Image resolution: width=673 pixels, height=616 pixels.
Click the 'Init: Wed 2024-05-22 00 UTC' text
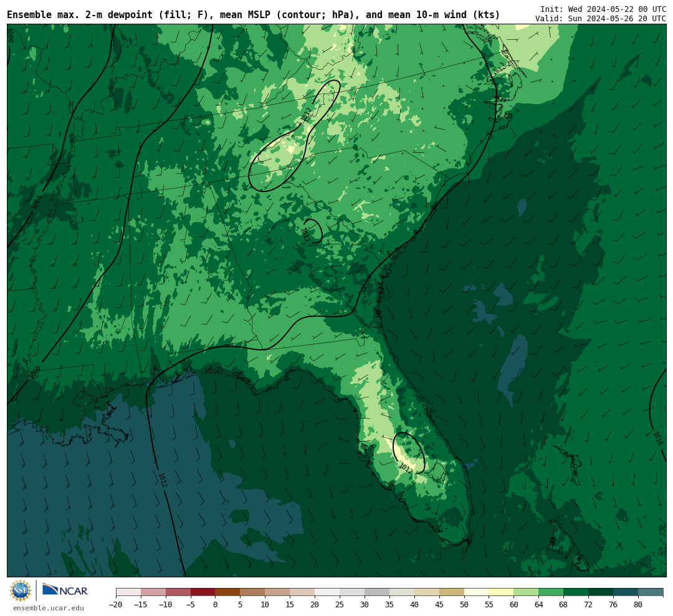603,9
